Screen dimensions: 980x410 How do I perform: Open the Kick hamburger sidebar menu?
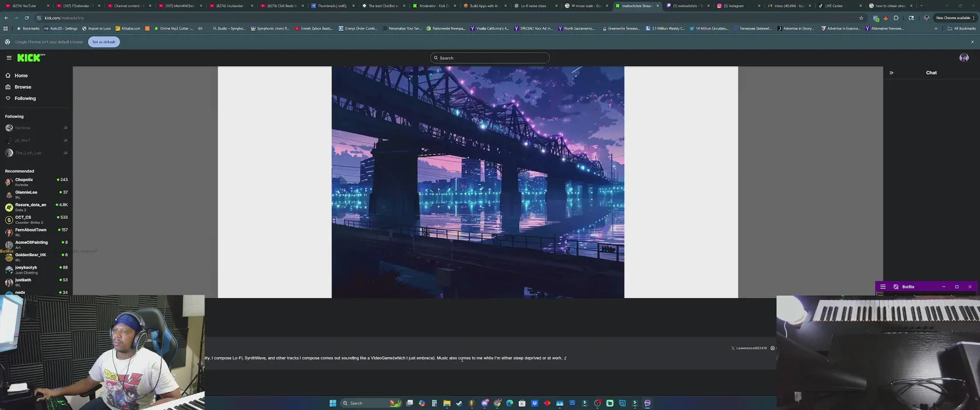click(9, 58)
